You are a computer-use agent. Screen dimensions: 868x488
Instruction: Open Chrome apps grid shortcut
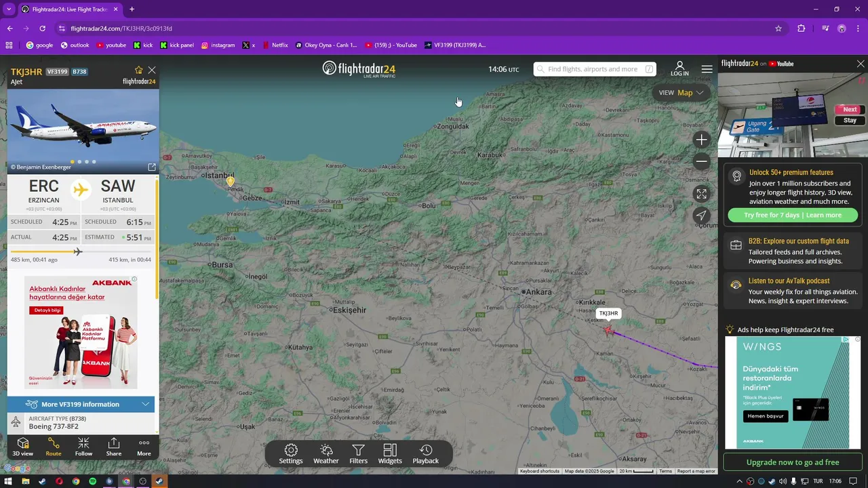tap(9, 45)
